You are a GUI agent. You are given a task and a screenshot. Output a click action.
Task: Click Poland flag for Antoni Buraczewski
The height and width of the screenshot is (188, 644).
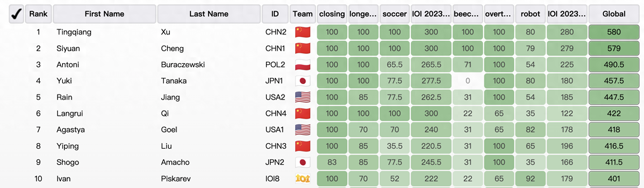[303, 65]
